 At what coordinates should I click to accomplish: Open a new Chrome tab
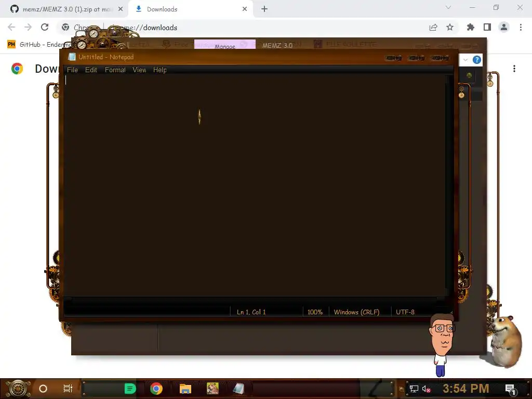pyautogui.click(x=264, y=9)
